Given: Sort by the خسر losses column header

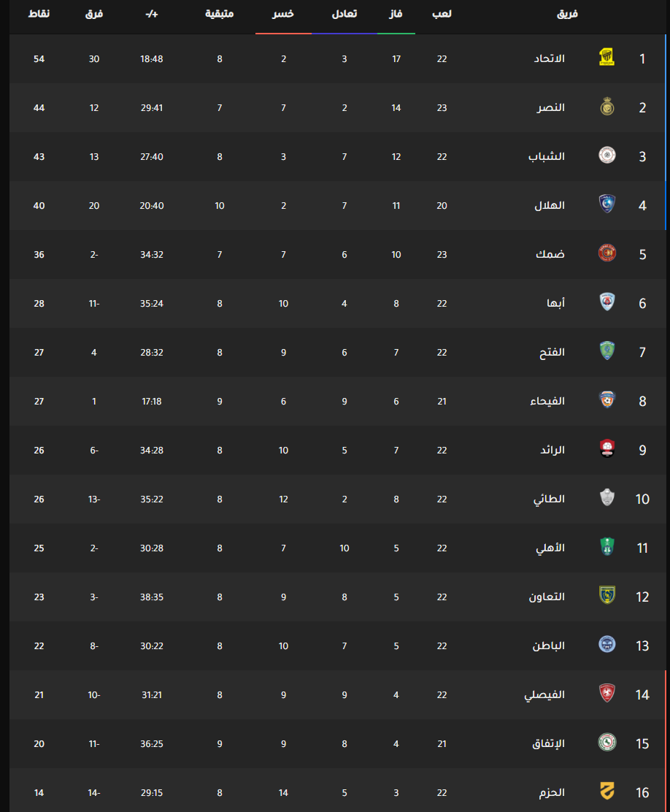Looking at the screenshot, I should pos(283,14).
